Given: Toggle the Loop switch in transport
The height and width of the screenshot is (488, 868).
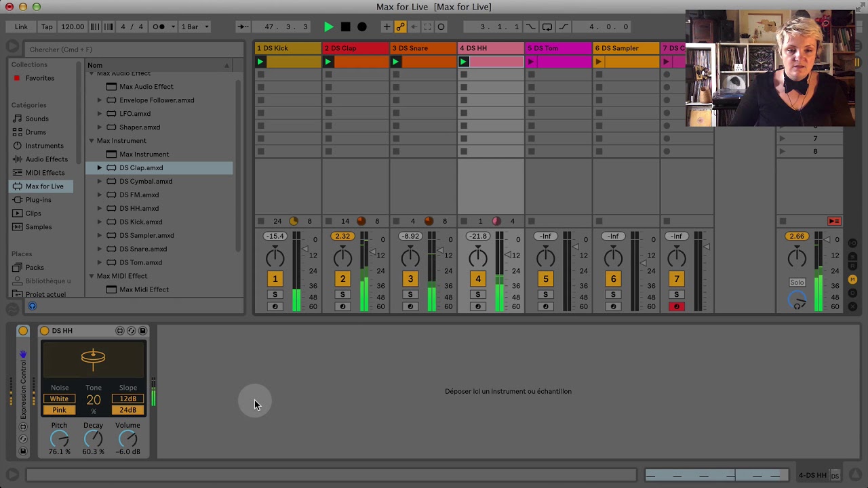Looking at the screenshot, I should [x=547, y=27].
